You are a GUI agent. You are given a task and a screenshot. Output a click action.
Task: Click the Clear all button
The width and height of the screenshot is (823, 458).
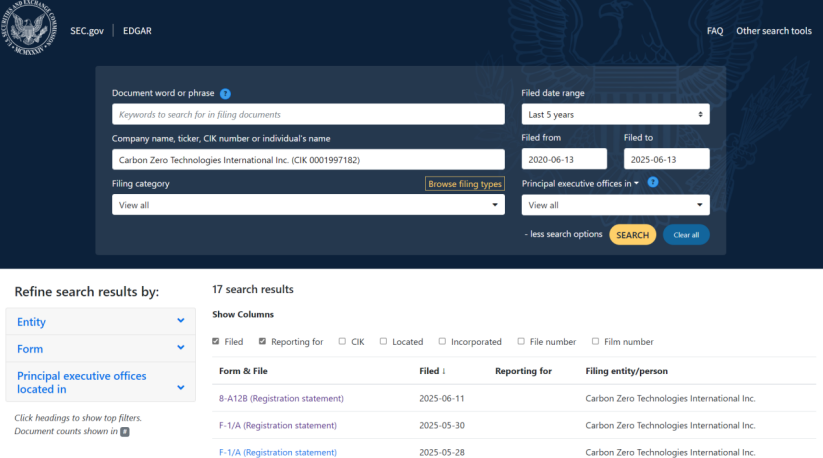click(686, 235)
